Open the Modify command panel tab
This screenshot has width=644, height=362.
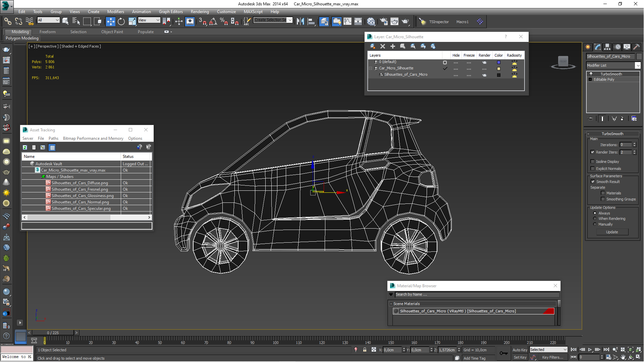pos(597,47)
